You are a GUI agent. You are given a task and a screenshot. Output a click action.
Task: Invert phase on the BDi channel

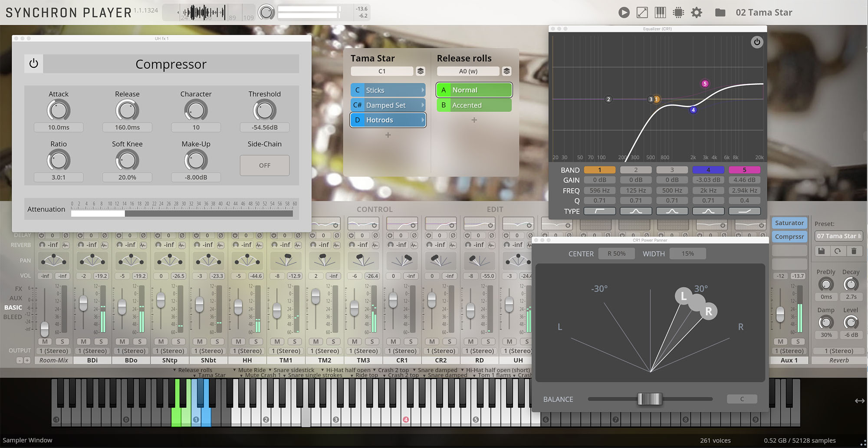[x=104, y=235]
